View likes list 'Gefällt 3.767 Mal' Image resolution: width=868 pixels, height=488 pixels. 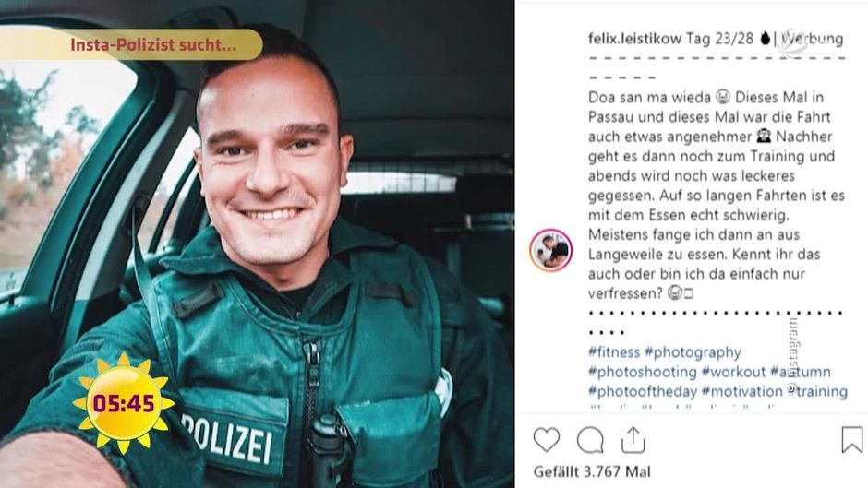pyautogui.click(x=592, y=472)
